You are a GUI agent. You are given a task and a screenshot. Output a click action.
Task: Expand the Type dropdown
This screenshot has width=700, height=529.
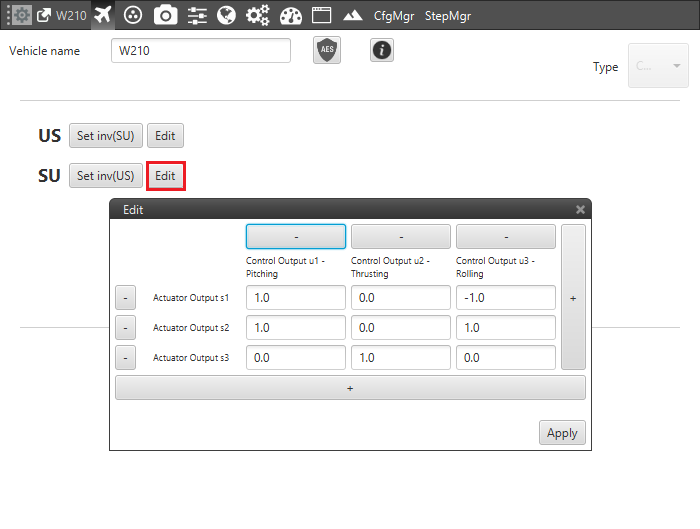658,66
